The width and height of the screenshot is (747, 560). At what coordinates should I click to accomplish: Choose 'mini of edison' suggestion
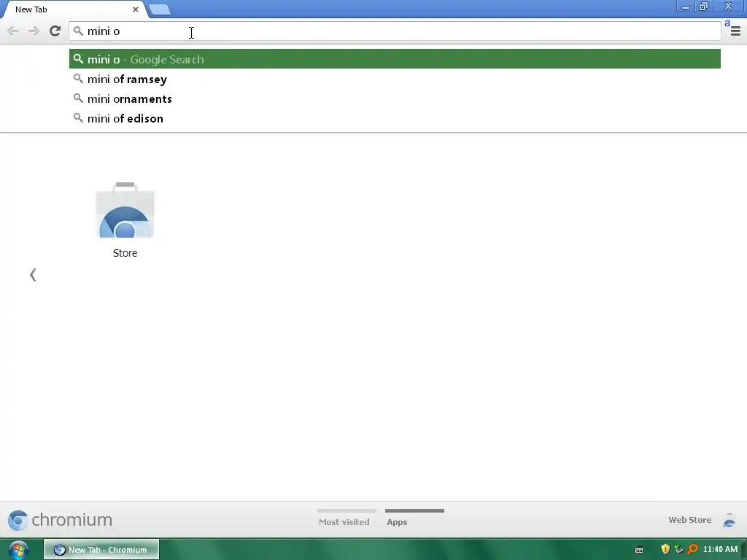pos(395,118)
